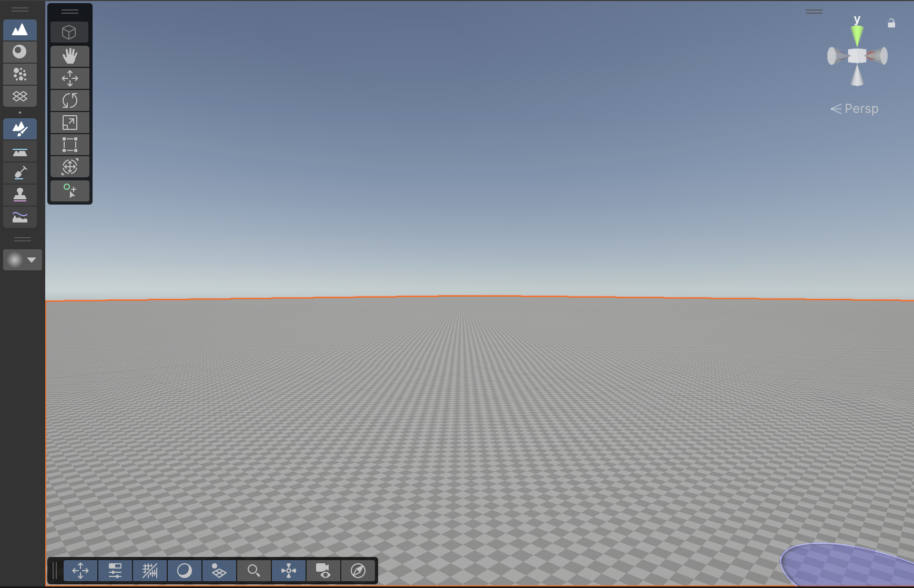Screen dimensions: 914x588
Task: Select the Smooth Height terrain tool
Action: [20, 217]
